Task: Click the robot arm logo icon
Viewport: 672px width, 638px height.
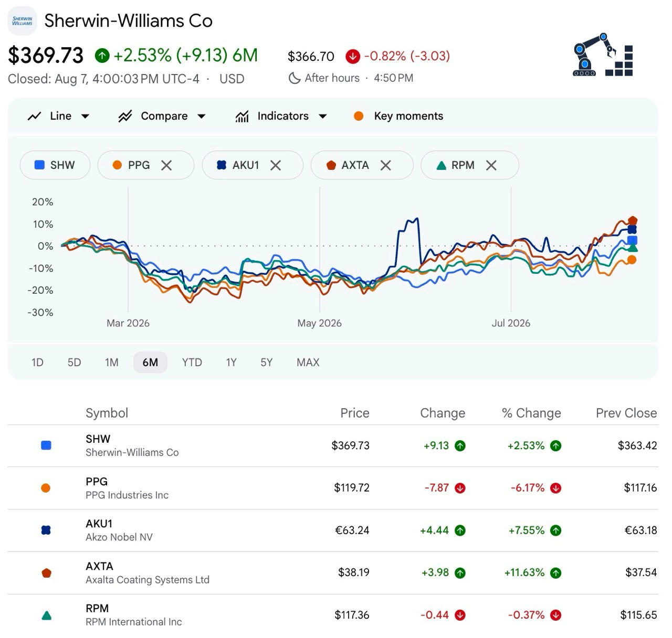Action: tap(603, 55)
